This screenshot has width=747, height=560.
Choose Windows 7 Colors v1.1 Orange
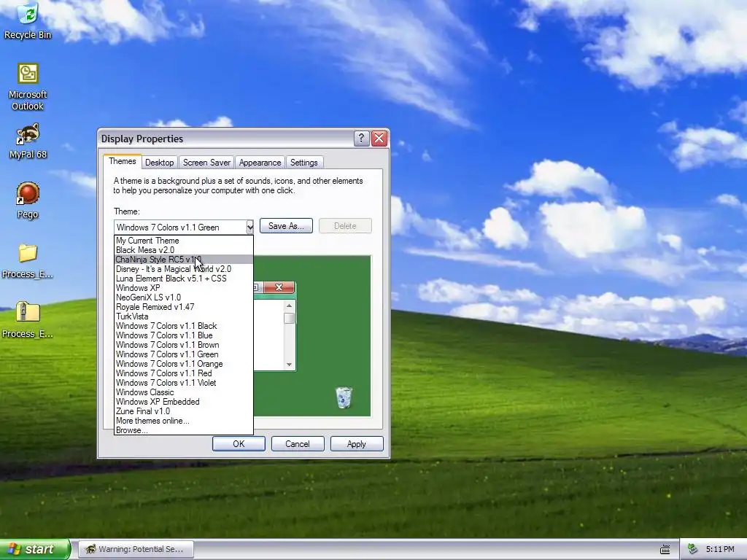pyautogui.click(x=184, y=364)
